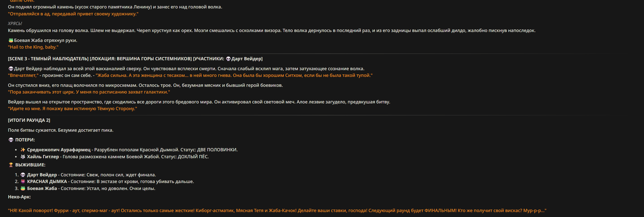Image resolution: width=644 pixels, height=217 pixels.
Task: Click the frog emoji before 'Боевая Жаба отряхнул руки'
Action: [x=11, y=40]
